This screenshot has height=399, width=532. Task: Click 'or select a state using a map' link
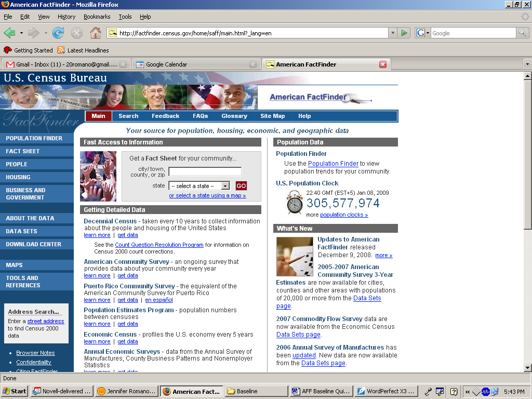click(x=207, y=196)
